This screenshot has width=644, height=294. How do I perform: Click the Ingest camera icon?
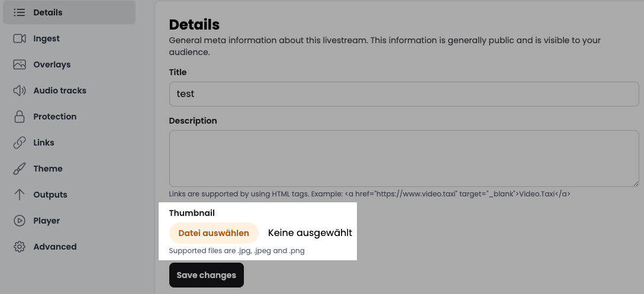coord(20,38)
